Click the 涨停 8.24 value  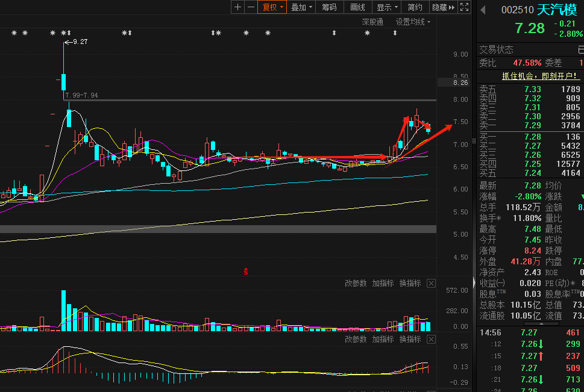533,250
